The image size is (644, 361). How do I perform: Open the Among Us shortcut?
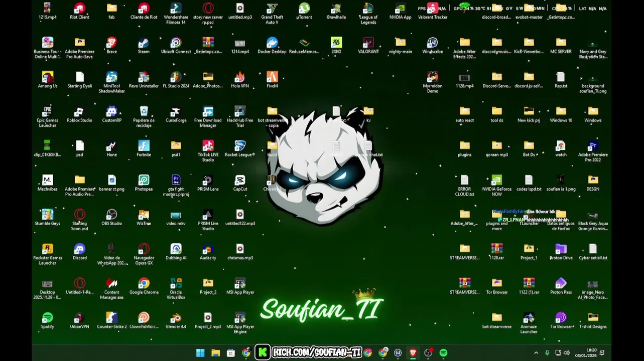48,80
